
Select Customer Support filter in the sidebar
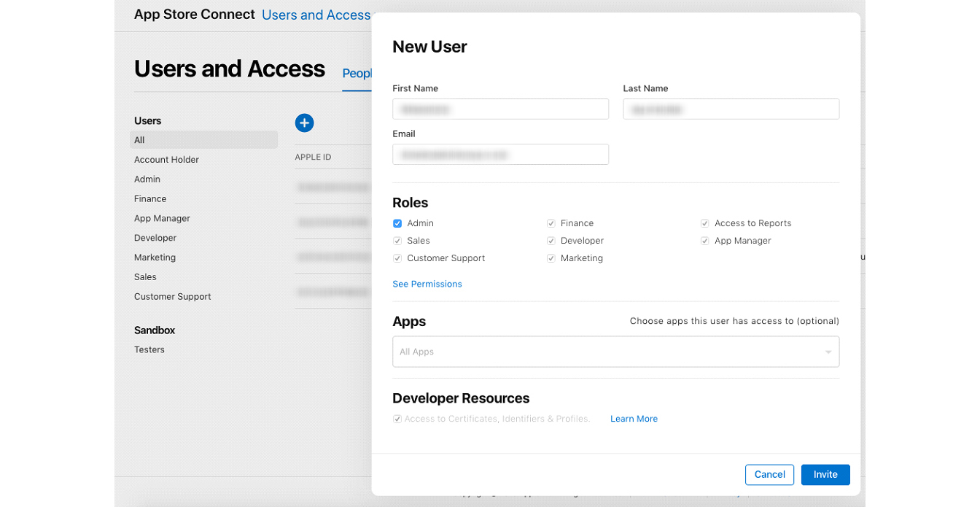173,297
